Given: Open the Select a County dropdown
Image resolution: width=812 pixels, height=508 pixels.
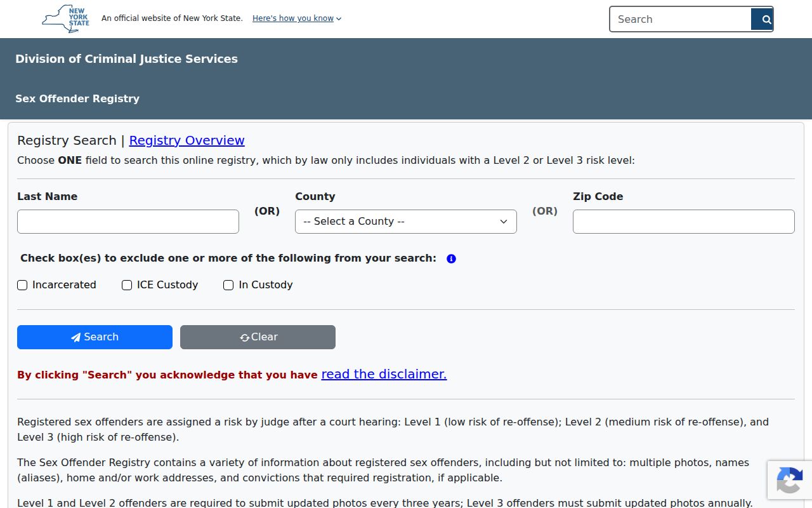Looking at the screenshot, I should pos(406,222).
